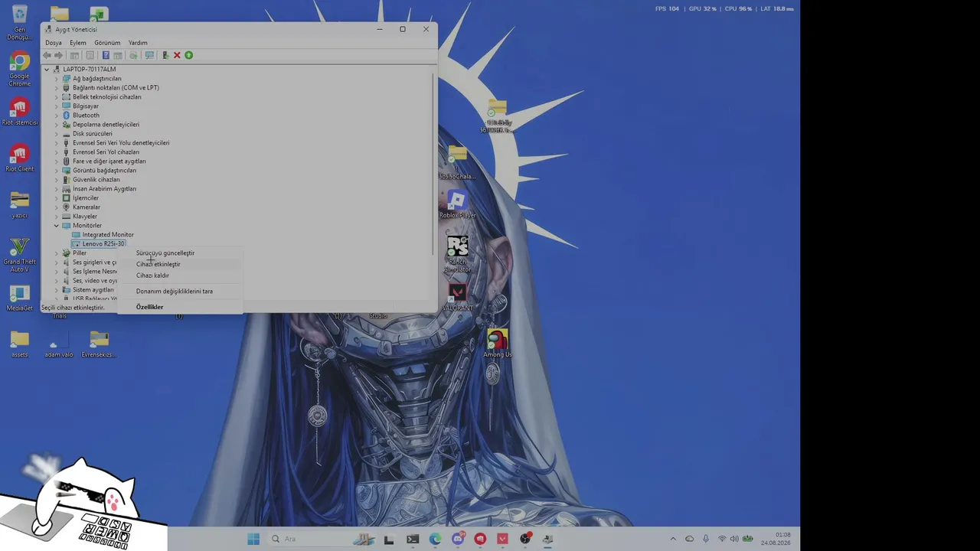Select the VALORANT desktop shortcut
The width and height of the screenshot is (980, 551).
click(457, 298)
